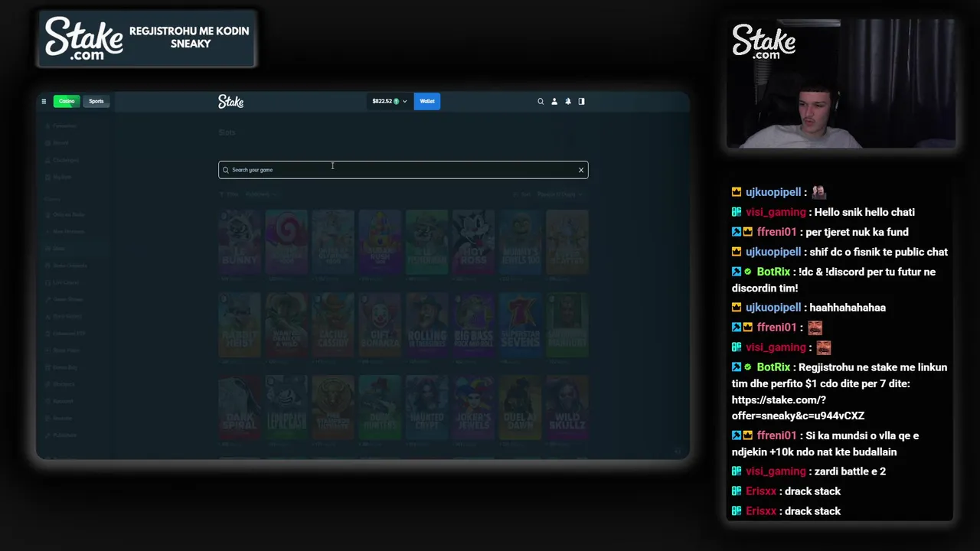Open the hamburger menu icon

tap(44, 101)
